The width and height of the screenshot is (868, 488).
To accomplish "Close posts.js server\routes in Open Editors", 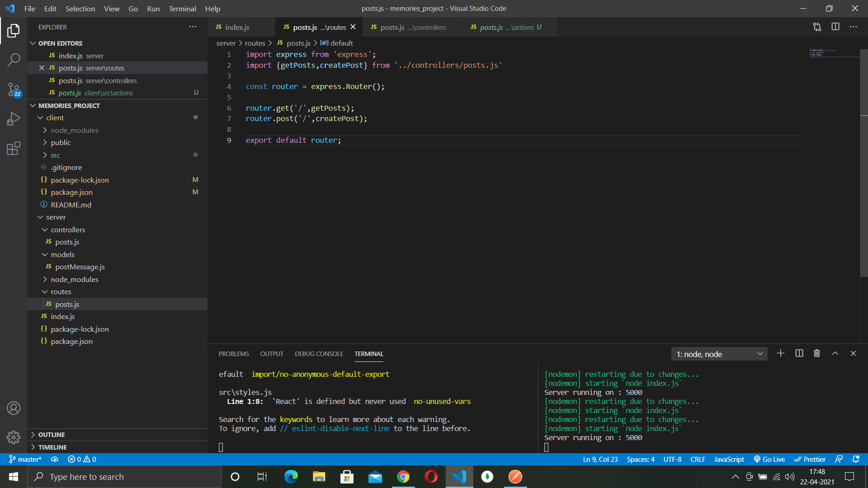I will [x=42, y=68].
